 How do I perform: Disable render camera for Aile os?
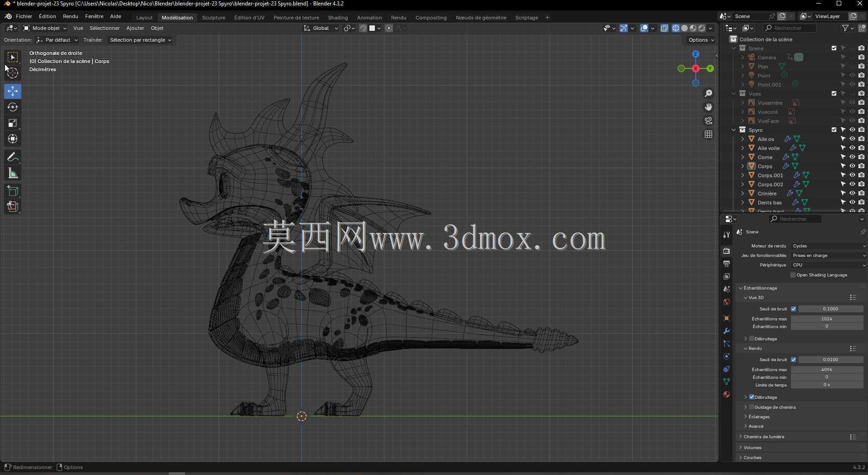[x=861, y=139]
